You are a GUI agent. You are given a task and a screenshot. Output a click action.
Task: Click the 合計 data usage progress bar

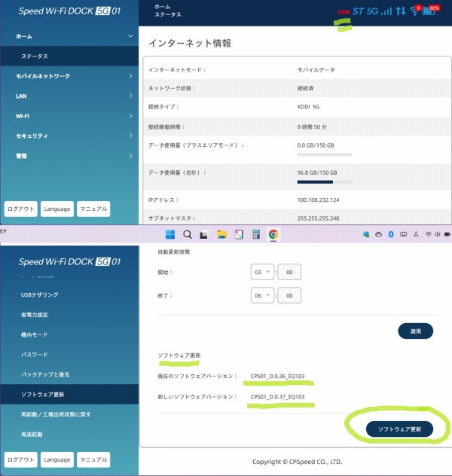click(x=325, y=182)
